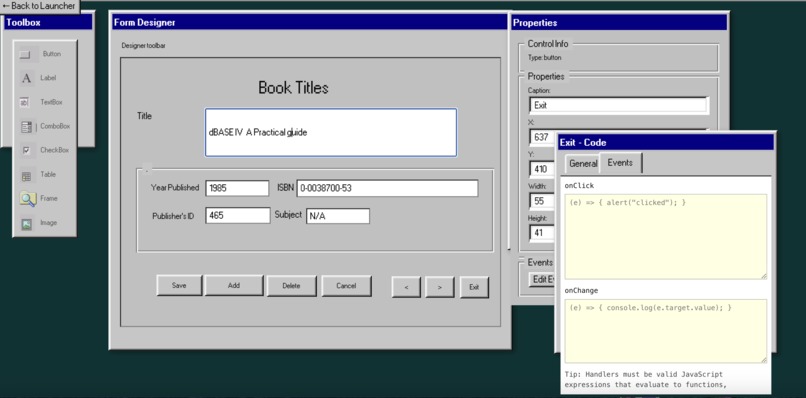Screen dimensions: 806x398
Task: Click the Subject label
Action: [x=288, y=215]
